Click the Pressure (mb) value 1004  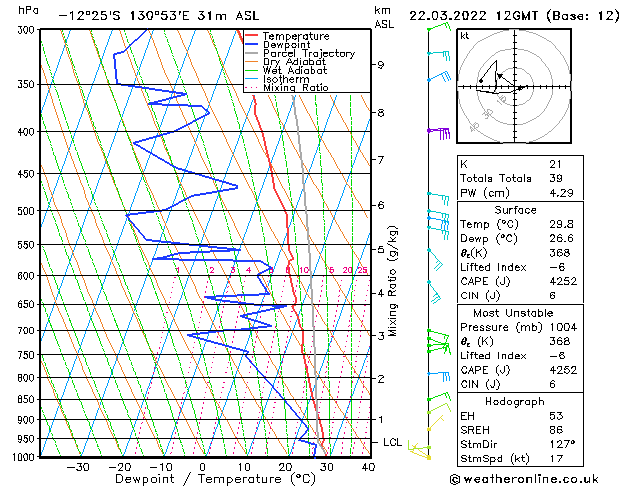563,327
